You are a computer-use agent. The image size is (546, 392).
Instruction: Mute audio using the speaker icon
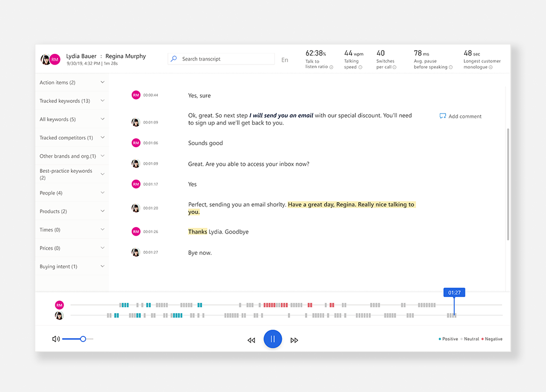55,339
